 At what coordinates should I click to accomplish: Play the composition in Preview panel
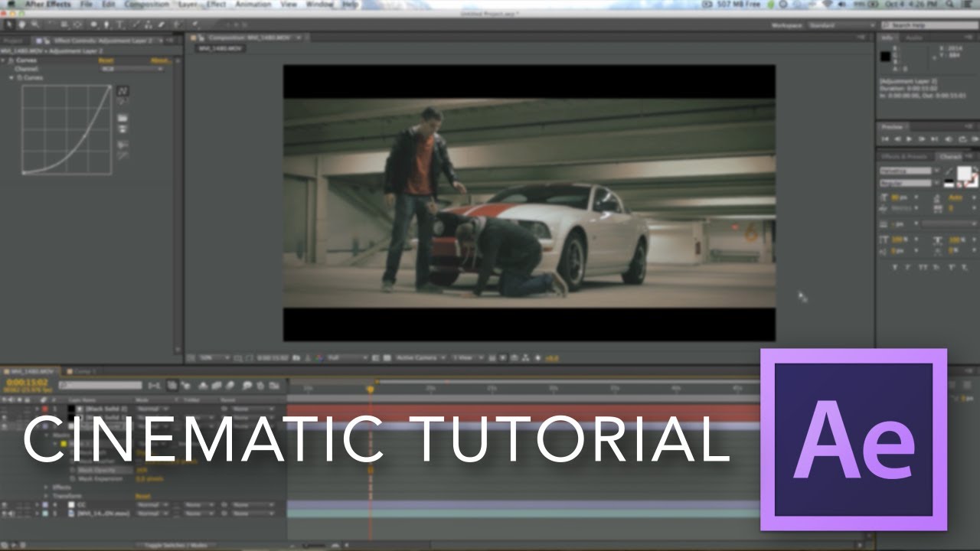(x=910, y=139)
